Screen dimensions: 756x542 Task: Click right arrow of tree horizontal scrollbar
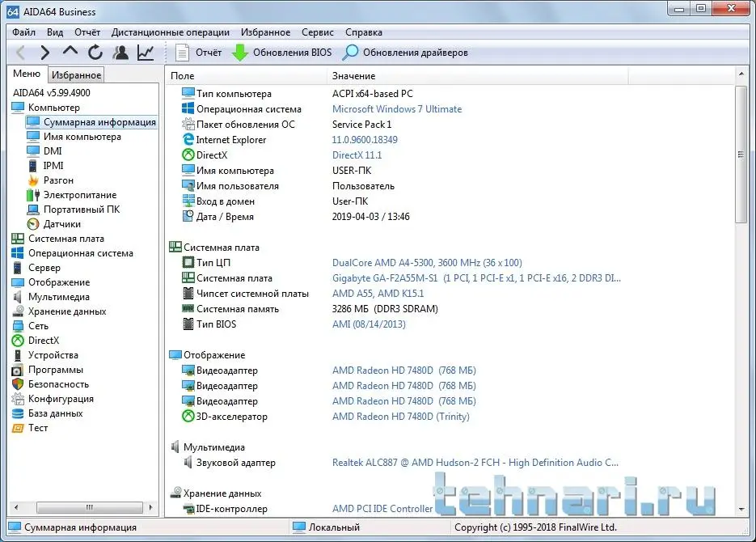[x=151, y=507]
